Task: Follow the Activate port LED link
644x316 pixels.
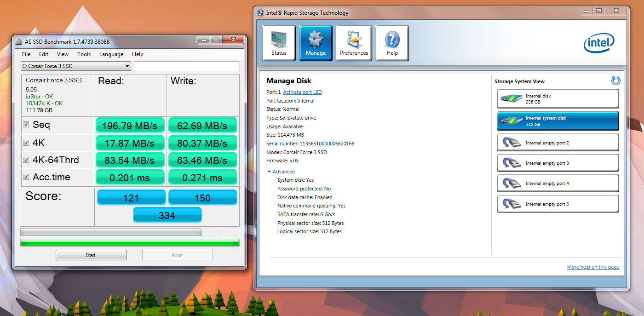Action: (x=302, y=92)
